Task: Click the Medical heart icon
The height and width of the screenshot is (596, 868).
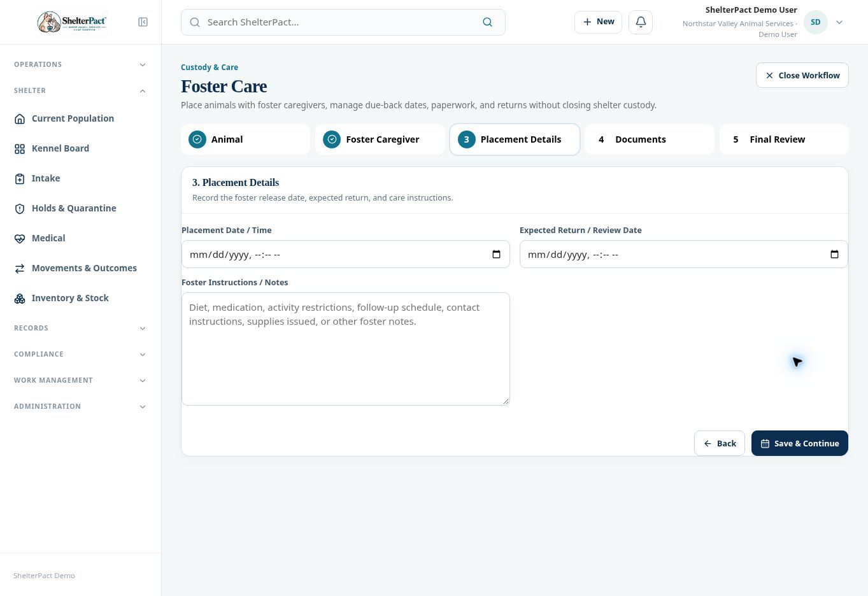Action: tap(20, 238)
